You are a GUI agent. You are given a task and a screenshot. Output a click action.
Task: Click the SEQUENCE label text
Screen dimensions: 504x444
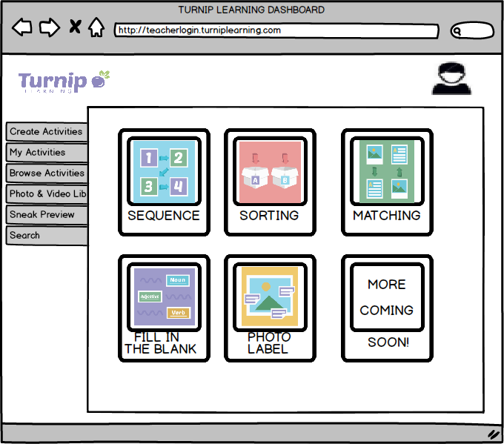(164, 216)
